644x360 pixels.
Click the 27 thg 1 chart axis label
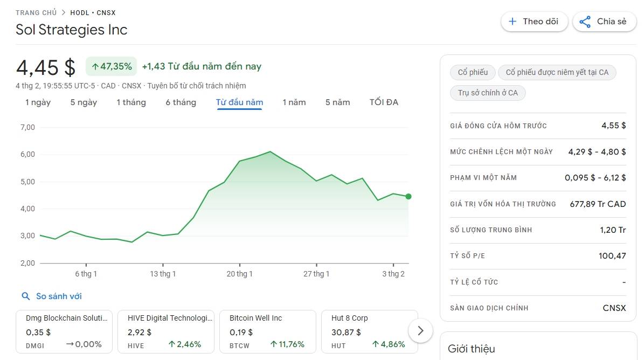[x=316, y=274]
